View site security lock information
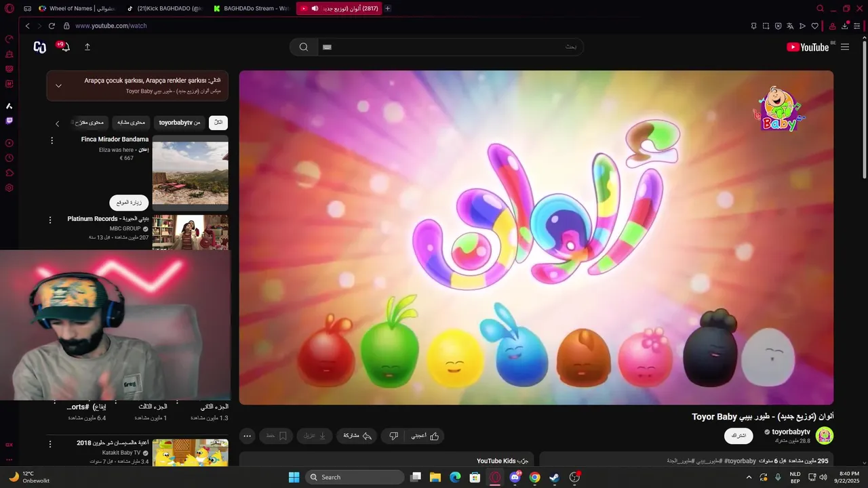The image size is (868, 488). point(66,26)
